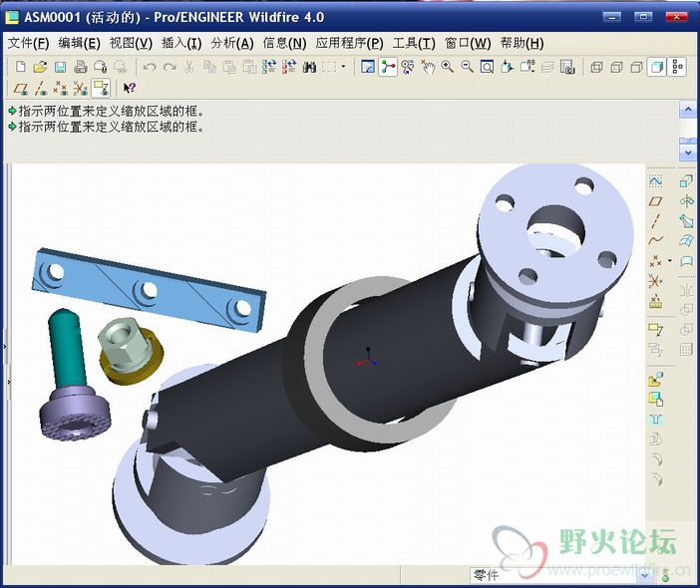
Task: Click the Variable Section Sweep tool
Action: (686, 221)
